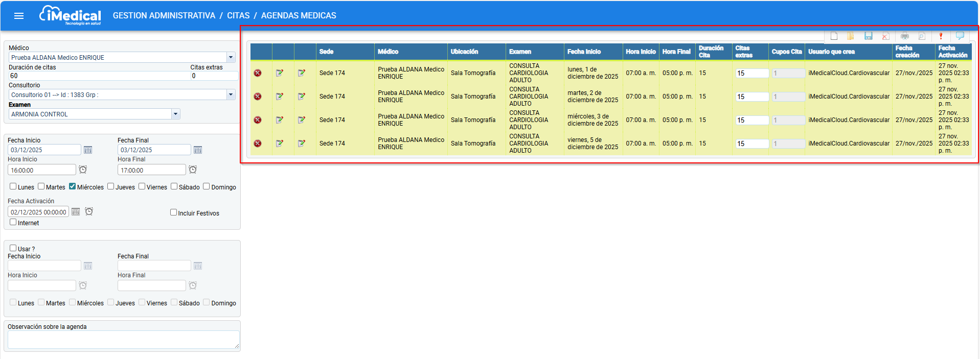The height and width of the screenshot is (359, 980).
Task: Check the Internet checkbox
Action: [x=13, y=222]
